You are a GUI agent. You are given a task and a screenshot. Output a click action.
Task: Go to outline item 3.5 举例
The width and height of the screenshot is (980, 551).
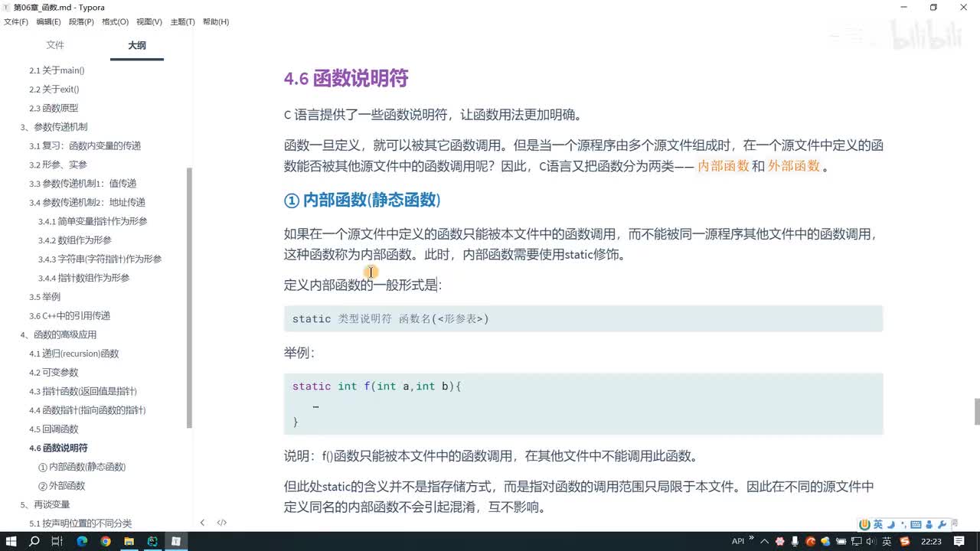44,297
